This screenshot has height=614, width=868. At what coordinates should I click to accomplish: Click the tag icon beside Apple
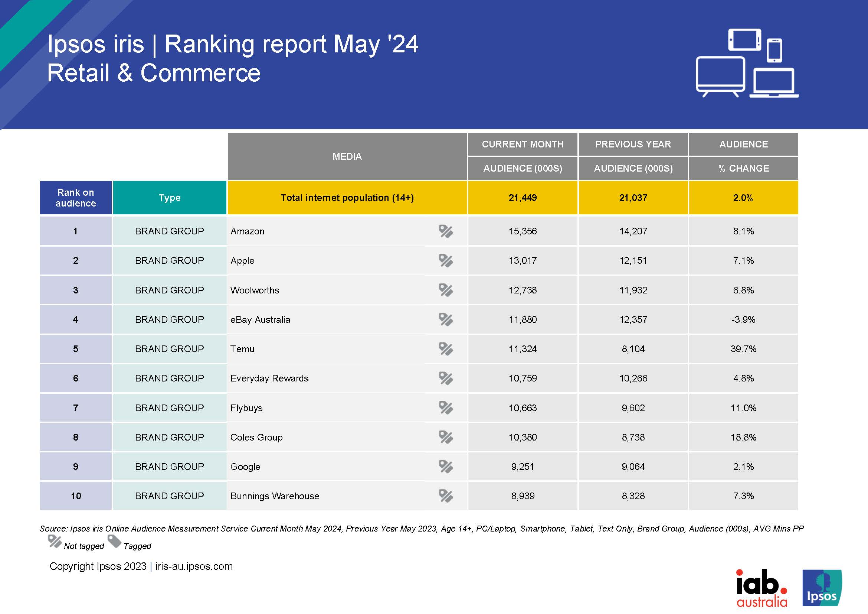(x=446, y=261)
